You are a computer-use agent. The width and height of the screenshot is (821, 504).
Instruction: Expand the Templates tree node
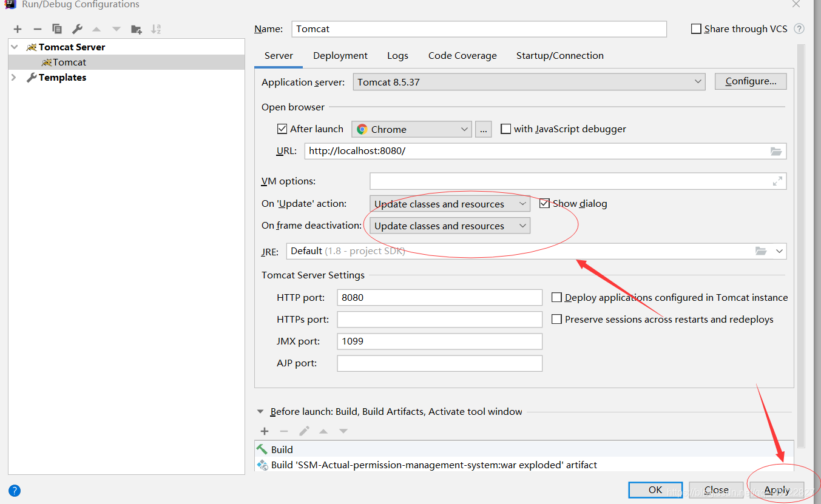14,78
